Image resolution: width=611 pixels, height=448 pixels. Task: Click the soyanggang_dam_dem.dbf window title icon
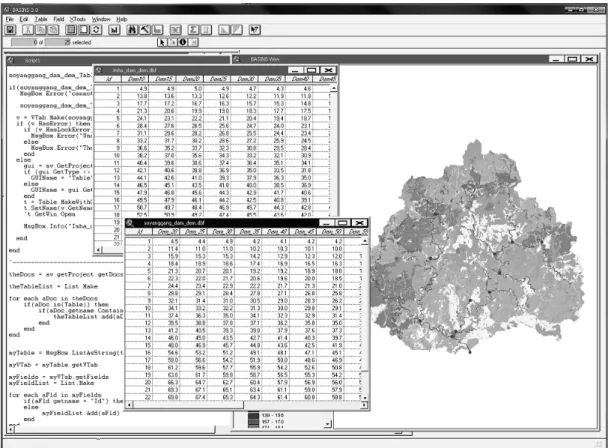pos(130,223)
